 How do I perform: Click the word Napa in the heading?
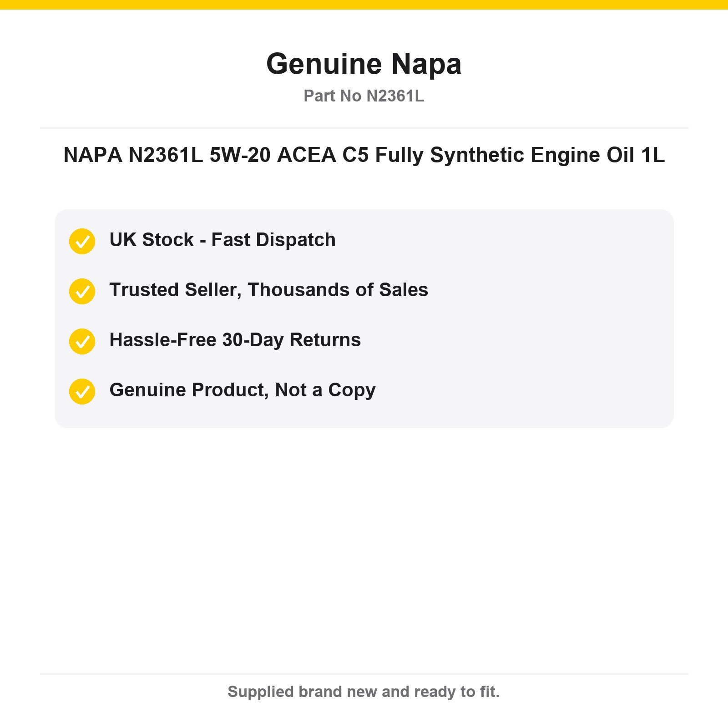point(426,64)
